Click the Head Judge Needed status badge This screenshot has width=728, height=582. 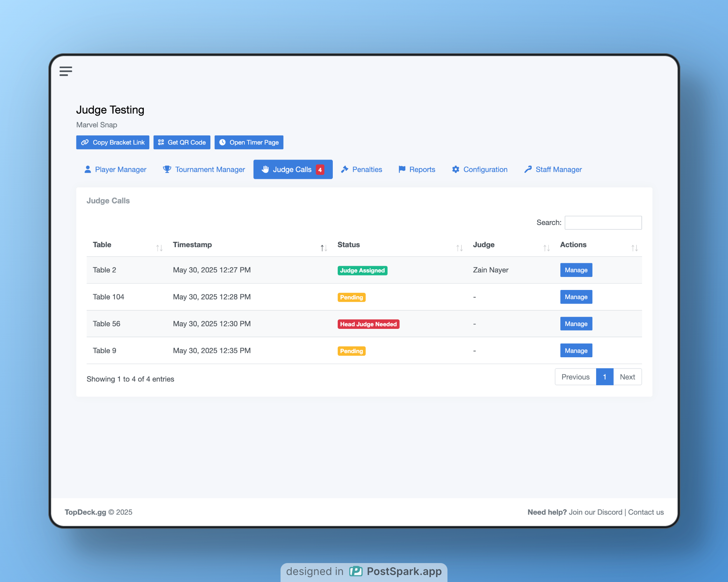coord(368,324)
